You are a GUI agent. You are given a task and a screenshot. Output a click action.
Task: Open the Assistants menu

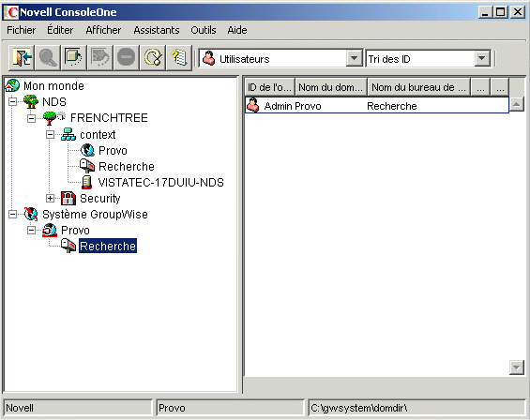(x=156, y=30)
